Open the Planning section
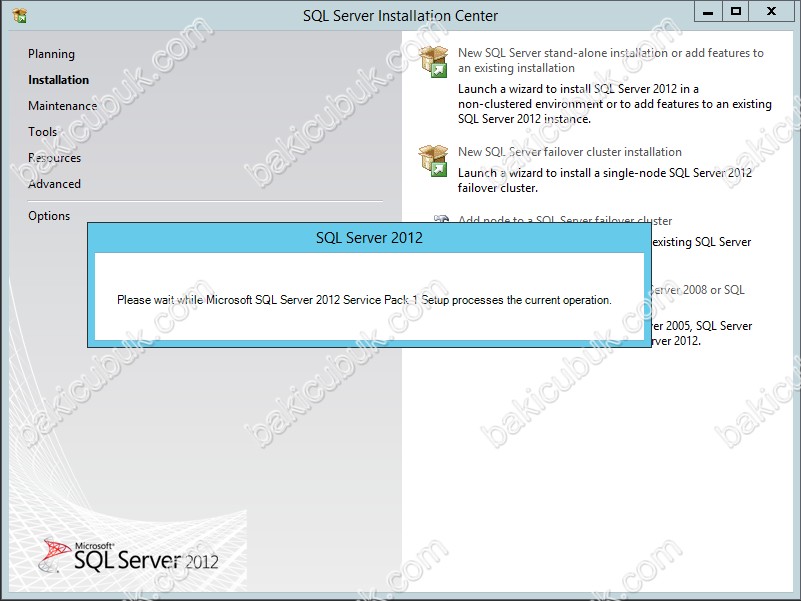 51,54
